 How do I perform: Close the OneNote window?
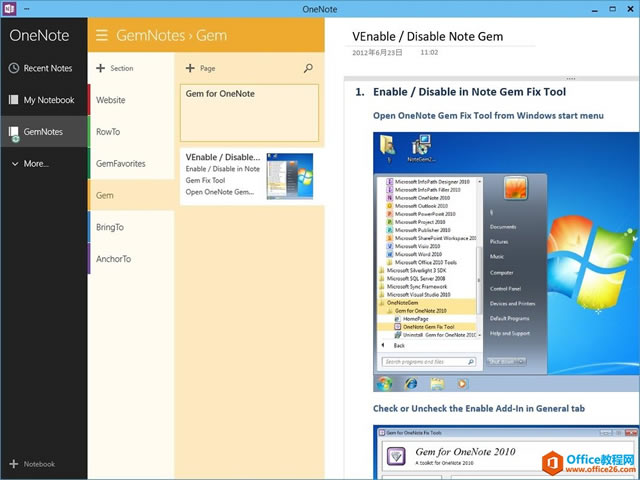coord(630,9)
